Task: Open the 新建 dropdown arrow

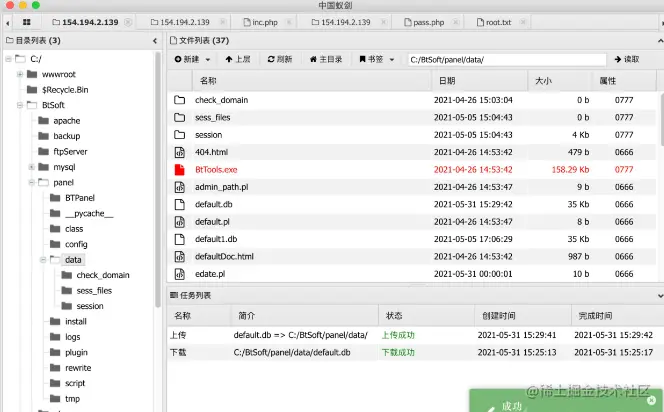Action: tap(208, 60)
